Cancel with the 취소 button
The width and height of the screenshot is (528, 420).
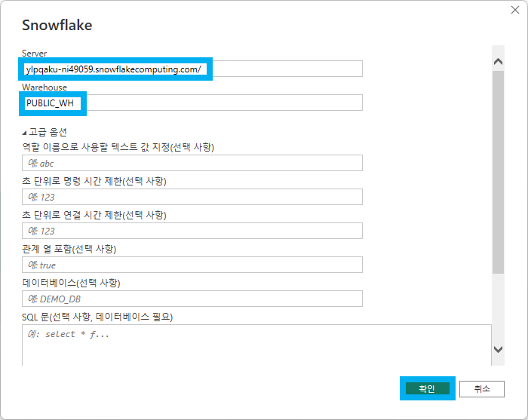point(482,388)
